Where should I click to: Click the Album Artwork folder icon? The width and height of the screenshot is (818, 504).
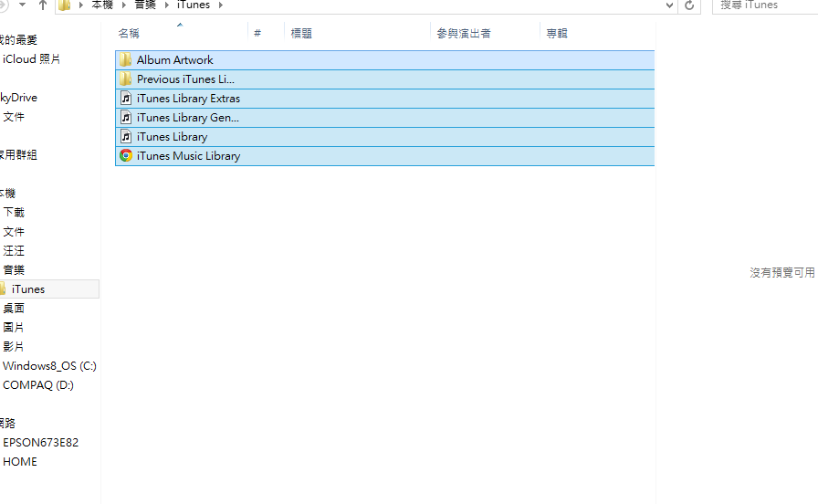[125, 59]
